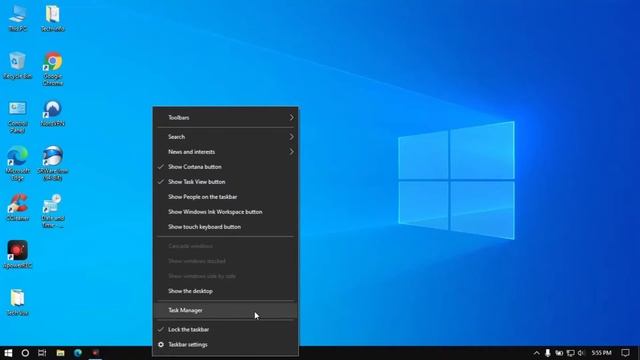Open Microsoft Edge from the taskbar
The width and height of the screenshot is (640, 360).
(x=78, y=353)
